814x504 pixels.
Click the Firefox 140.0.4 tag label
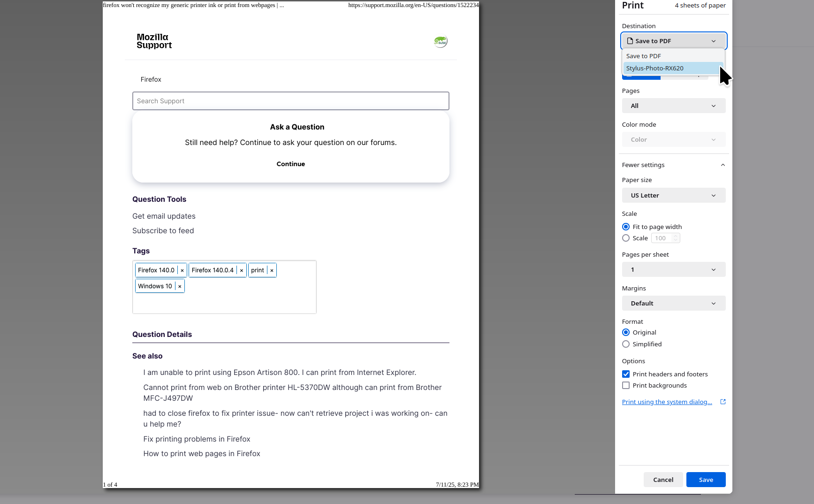tap(213, 270)
